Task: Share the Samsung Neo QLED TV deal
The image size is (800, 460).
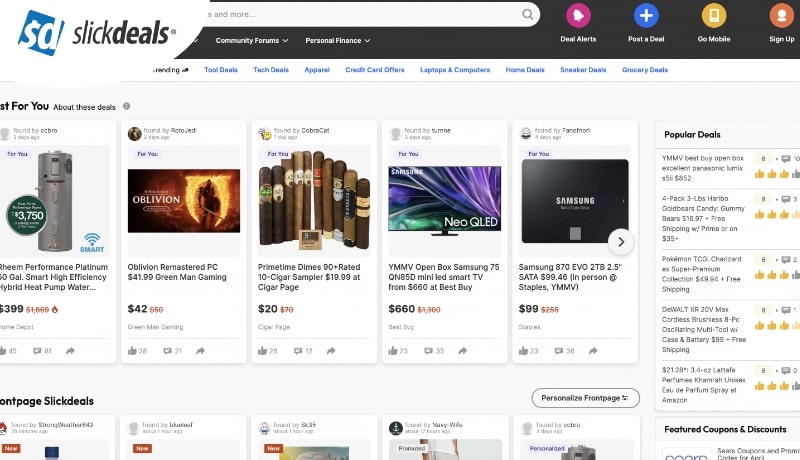Action: pyautogui.click(x=462, y=351)
